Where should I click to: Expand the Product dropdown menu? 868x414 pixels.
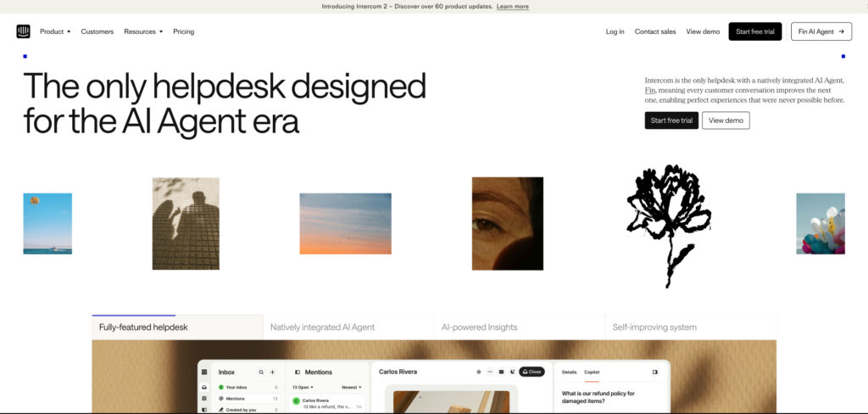(x=55, y=31)
